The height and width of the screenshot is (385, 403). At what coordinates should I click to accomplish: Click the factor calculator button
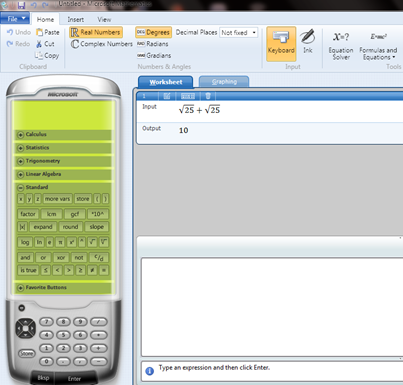pyautogui.click(x=28, y=214)
